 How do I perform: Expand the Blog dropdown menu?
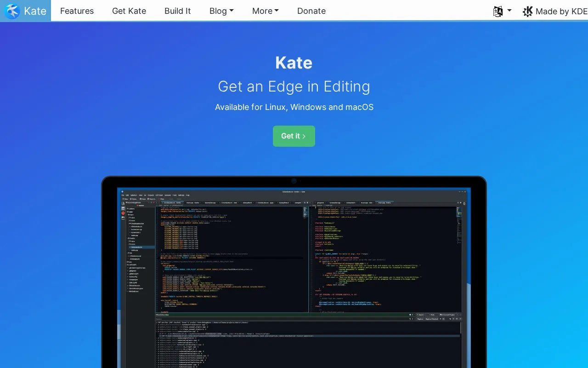[x=221, y=11]
